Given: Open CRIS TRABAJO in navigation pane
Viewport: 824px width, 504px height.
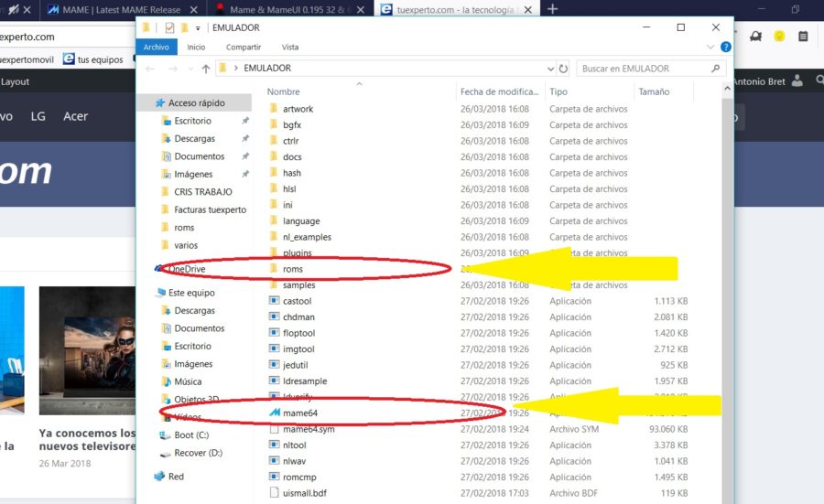Looking at the screenshot, I should pos(203,192).
